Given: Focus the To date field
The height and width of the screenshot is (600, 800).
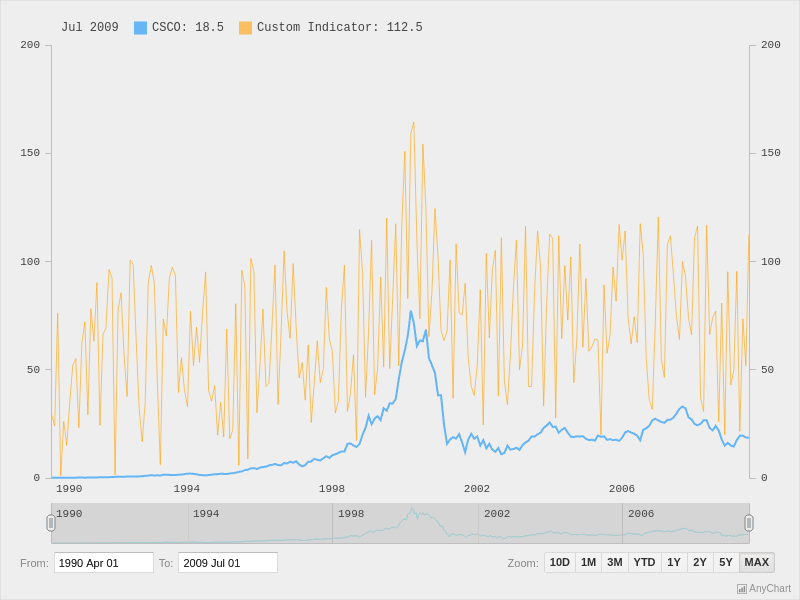Looking at the screenshot, I should pos(228,563).
